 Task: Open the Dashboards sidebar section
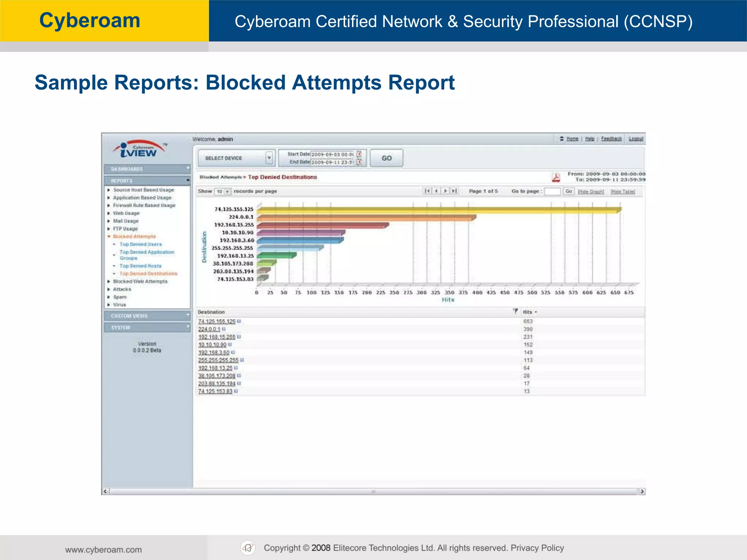147,169
